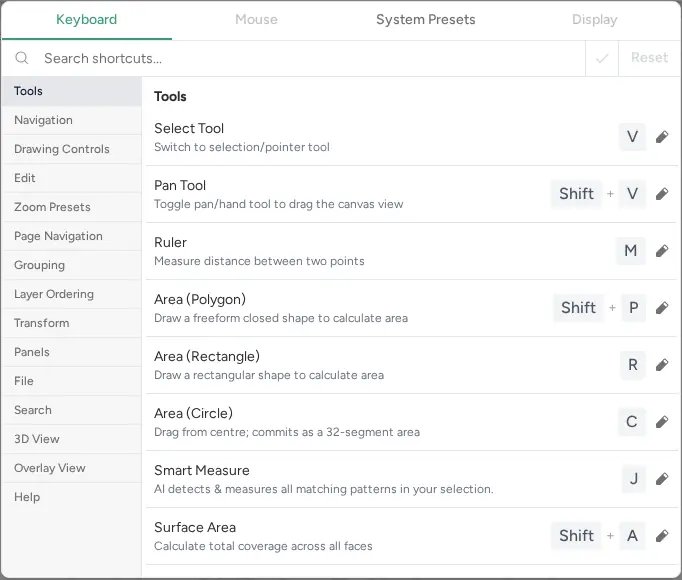This screenshot has height=580, width=682.
Task: Click the Shift key badge for Pan Tool
Action: click(576, 194)
